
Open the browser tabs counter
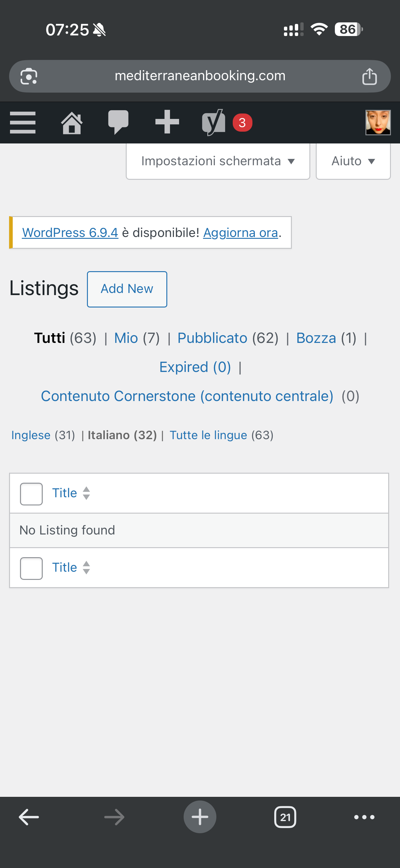click(x=285, y=817)
